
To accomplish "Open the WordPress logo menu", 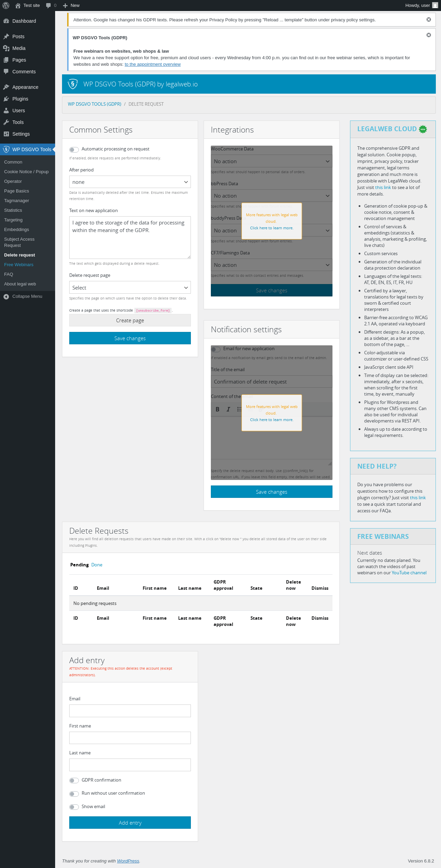I will pos(6,6).
